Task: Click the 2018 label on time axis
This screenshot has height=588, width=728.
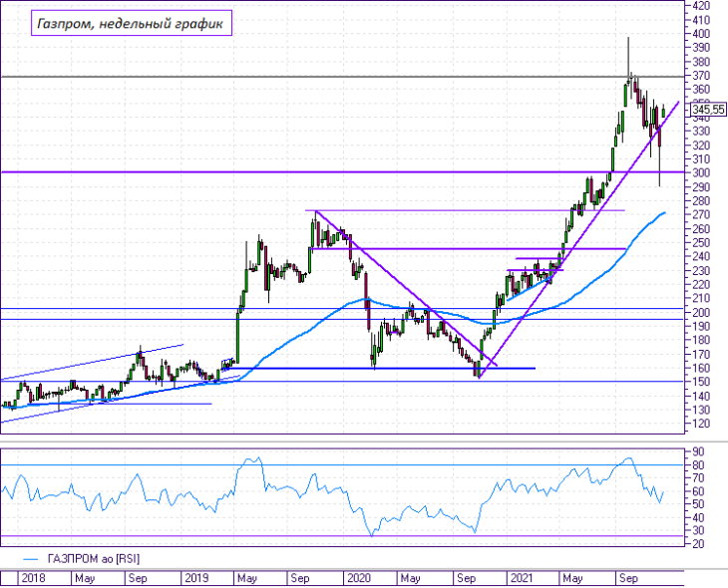Action: tap(34, 578)
